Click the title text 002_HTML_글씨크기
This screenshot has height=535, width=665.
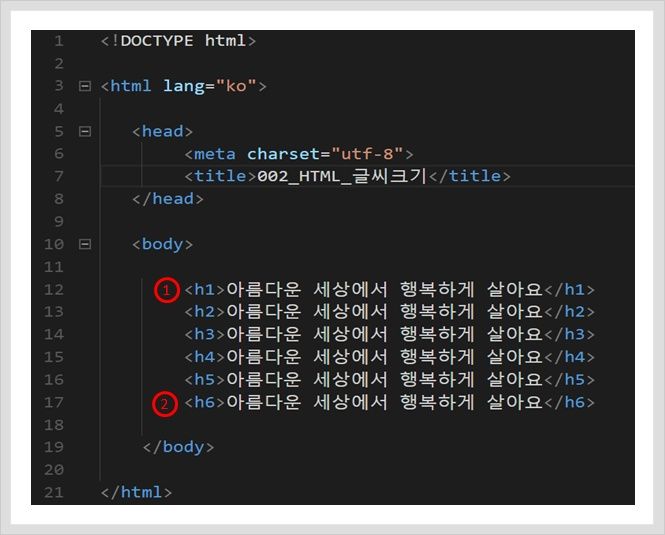pos(341,176)
